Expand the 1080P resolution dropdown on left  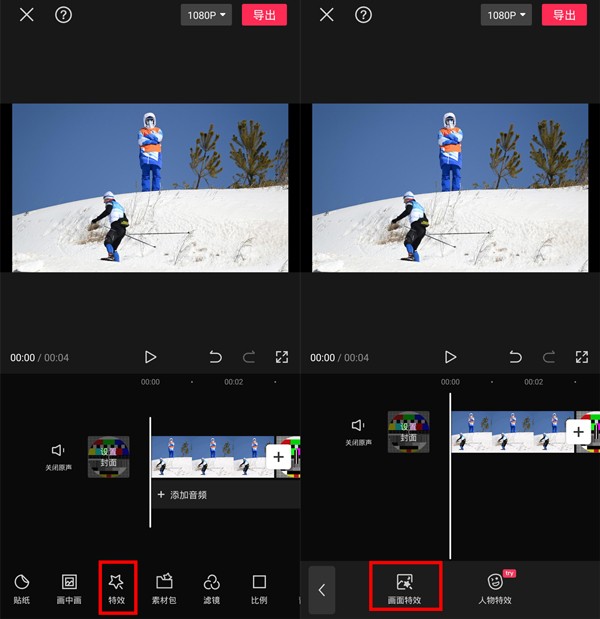(206, 15)
